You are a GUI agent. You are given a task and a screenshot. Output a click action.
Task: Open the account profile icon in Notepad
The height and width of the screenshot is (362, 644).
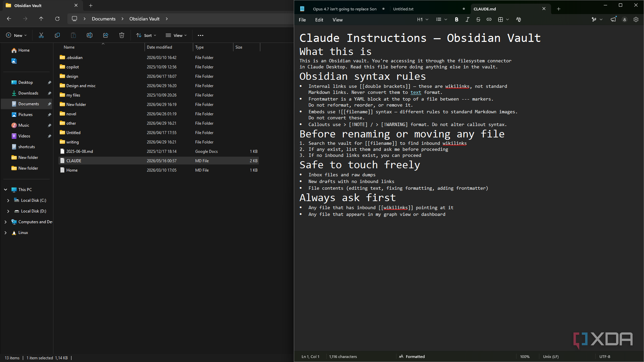pos(625,19)
